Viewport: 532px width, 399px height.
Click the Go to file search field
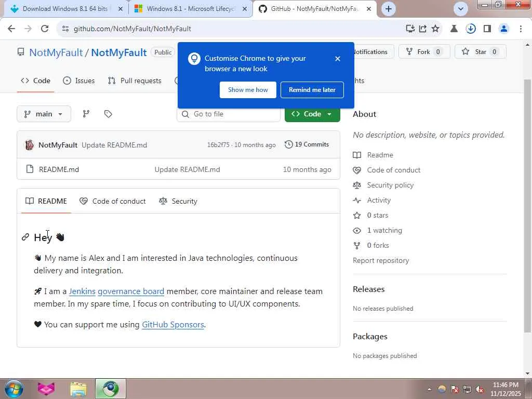point(229,114)
